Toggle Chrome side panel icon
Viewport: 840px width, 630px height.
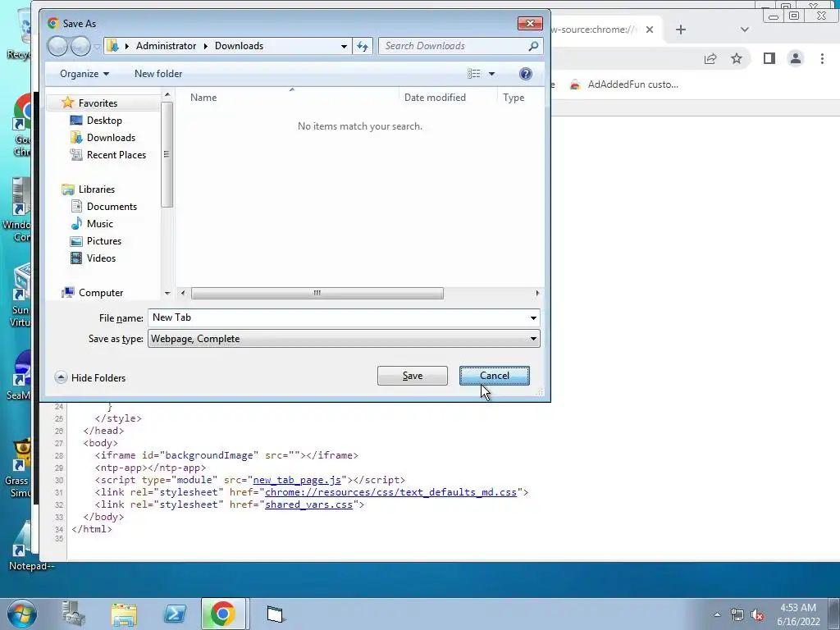[x=769, y=58]
